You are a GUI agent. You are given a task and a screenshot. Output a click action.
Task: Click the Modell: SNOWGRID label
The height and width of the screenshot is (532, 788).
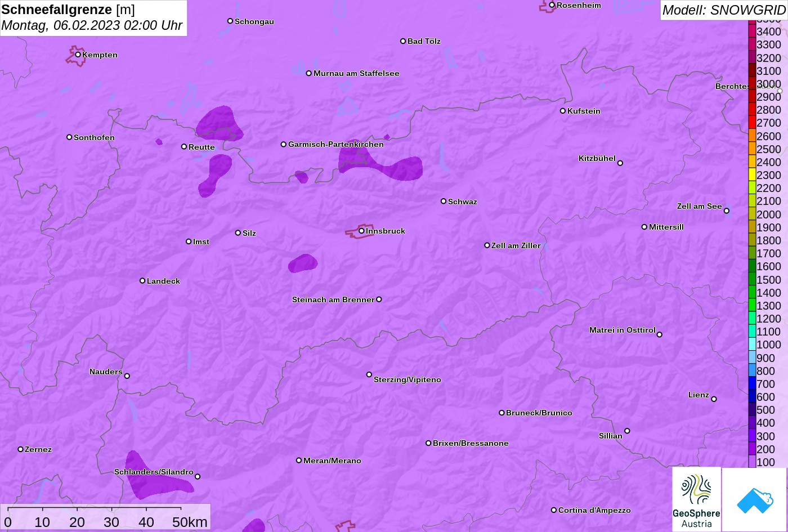point(724,10)
